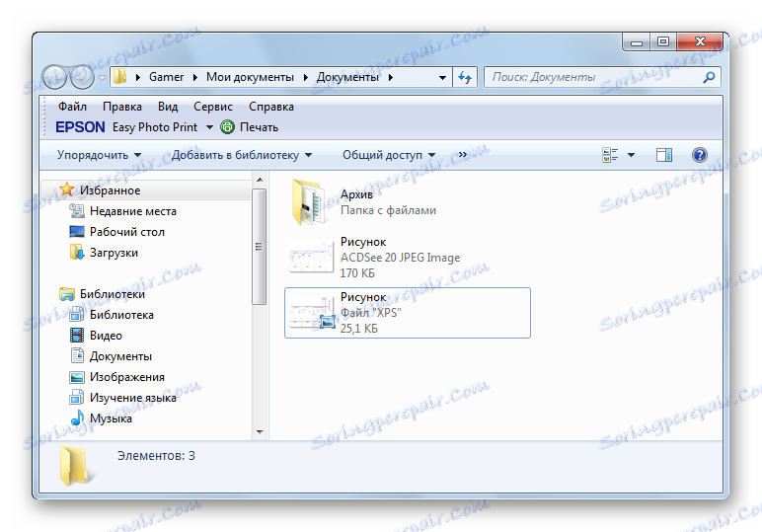Click the navigation pane scrollbar thumb
The height and width of the screenshot is (532, 762).
pos(260,247)
